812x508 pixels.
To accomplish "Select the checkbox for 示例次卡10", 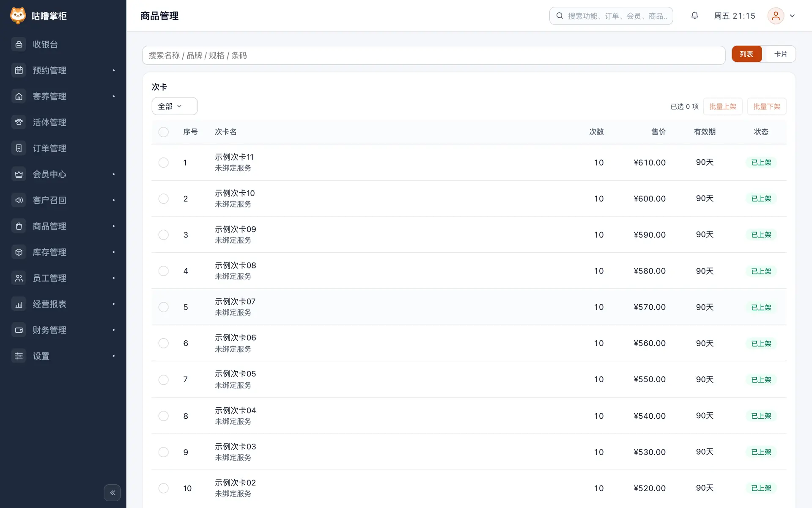I will (x=163, y=199).
